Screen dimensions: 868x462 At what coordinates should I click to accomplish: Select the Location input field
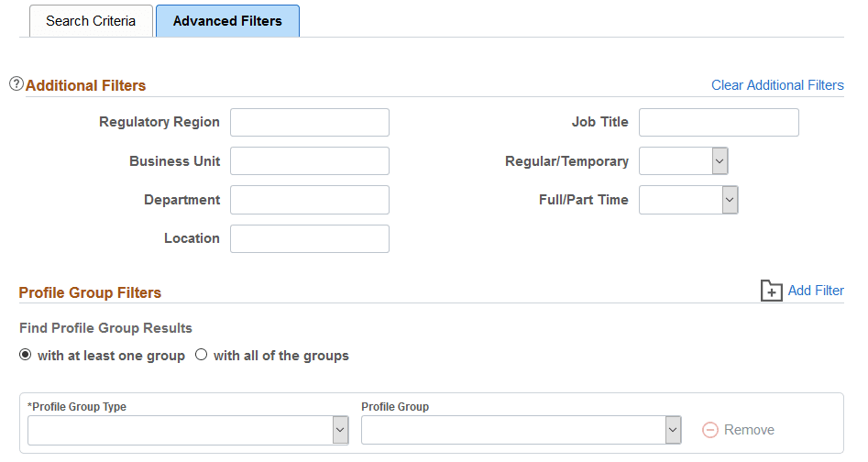310,238
